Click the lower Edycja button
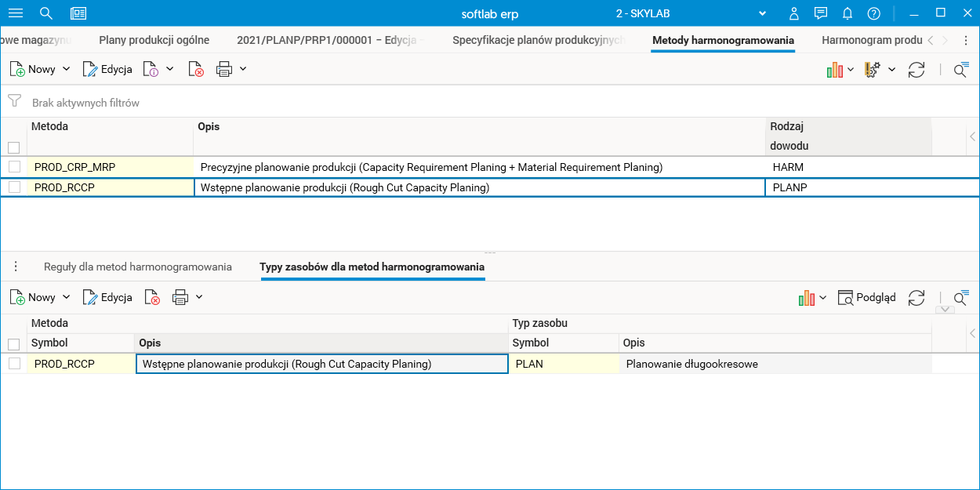This screenshot has width=980, height=490. pyautogui.click(x=107, y=297)
